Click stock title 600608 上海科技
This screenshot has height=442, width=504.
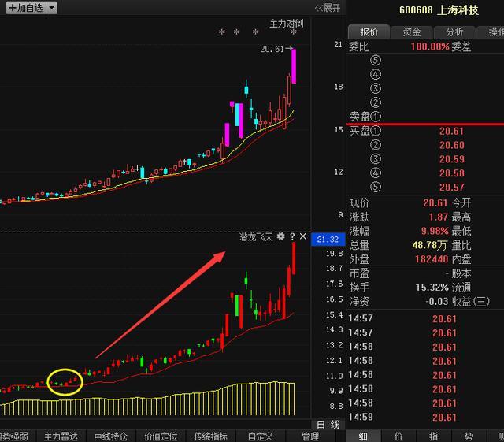[x=439, y=10]
